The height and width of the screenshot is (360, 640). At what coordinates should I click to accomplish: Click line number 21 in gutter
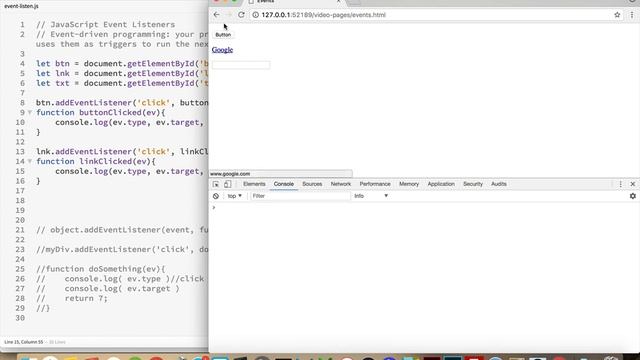(x=20, y=230)
